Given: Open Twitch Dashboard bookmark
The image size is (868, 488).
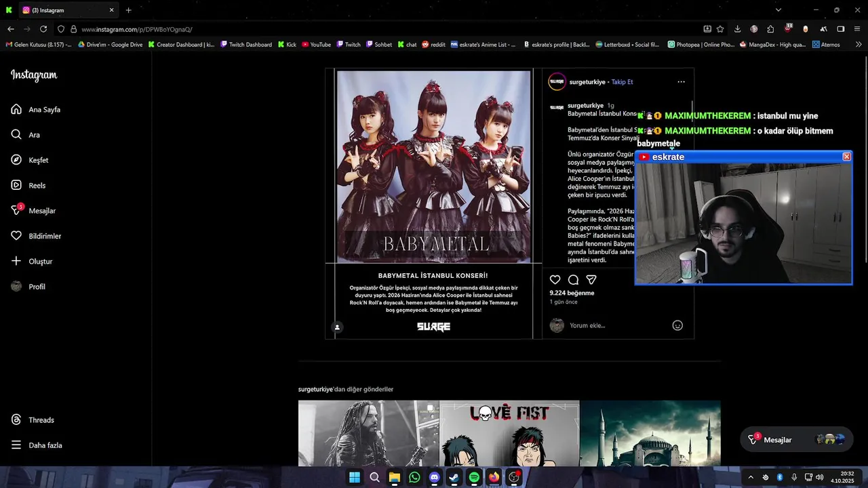Looking at the screenshot, I should click(x=246, y=45).
